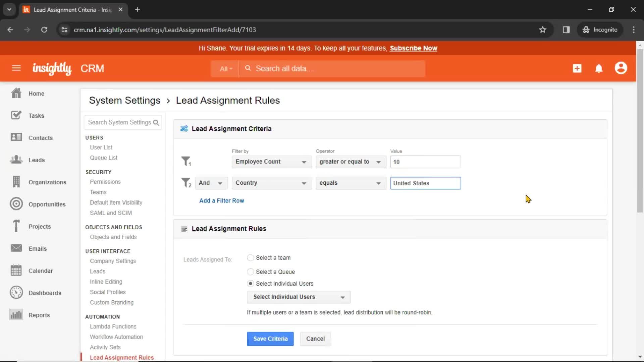The image size is (644, 362).
Task: Open the Employee Count filter dropdown
Action: (x=271, y=162)
